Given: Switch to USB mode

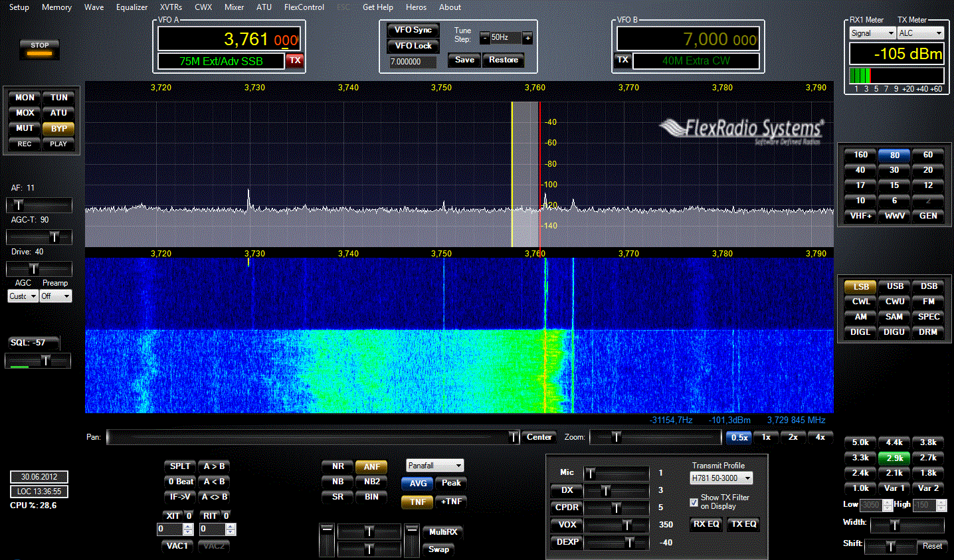Looking at the screenshot, I should (x=894, y=286).
